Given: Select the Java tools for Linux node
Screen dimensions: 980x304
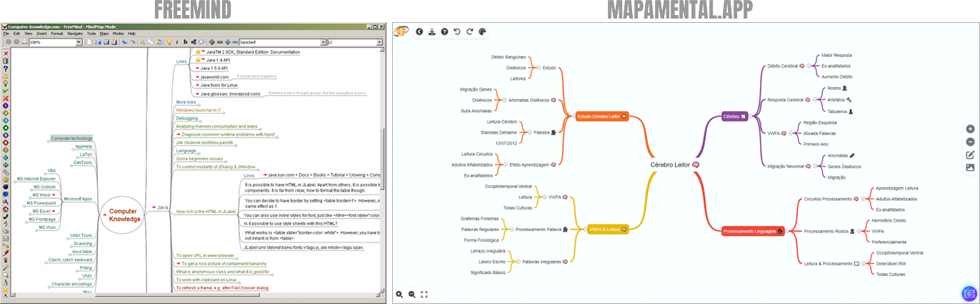Looking at the screenshot, I should click(x=219, y=84).
